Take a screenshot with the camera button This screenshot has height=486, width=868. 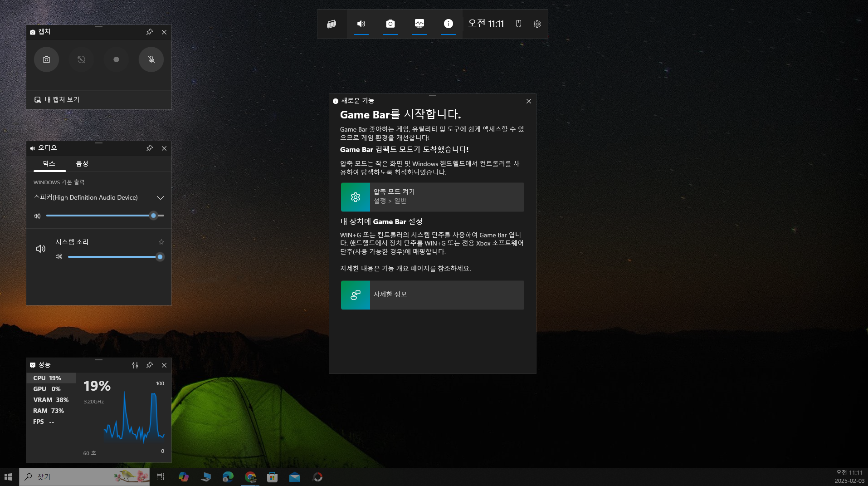point(47,59)
